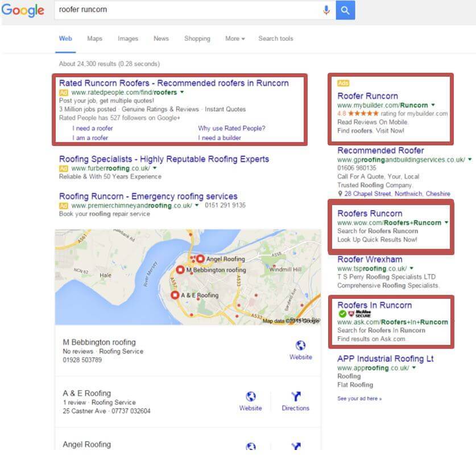Select the Web tab

pos(65,39)
